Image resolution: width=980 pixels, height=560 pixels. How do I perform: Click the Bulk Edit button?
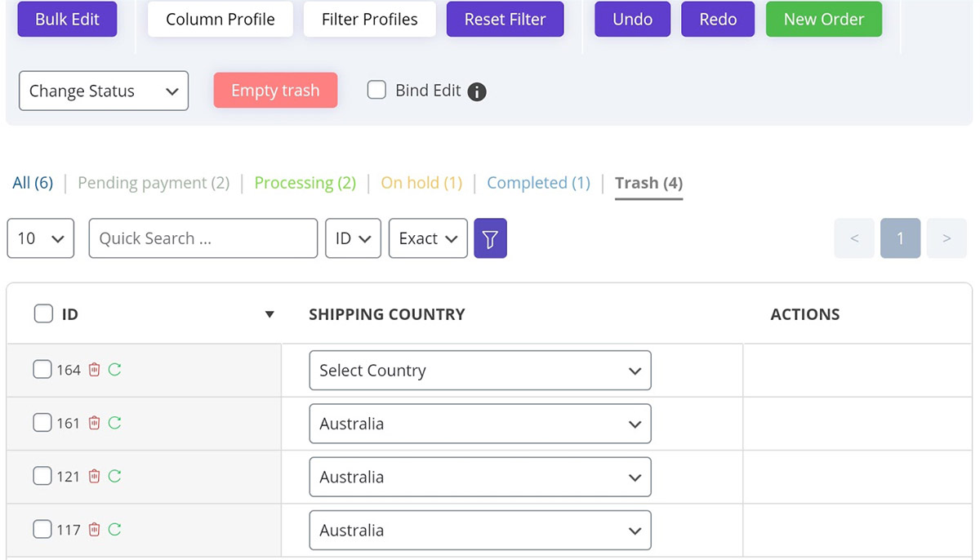click(67, 20)
